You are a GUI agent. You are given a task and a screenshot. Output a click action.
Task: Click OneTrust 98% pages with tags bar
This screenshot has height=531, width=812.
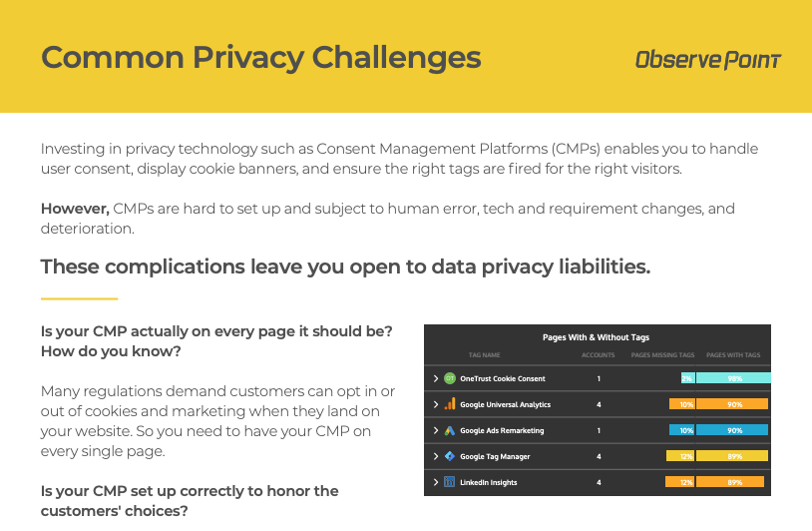click(733, 378)
